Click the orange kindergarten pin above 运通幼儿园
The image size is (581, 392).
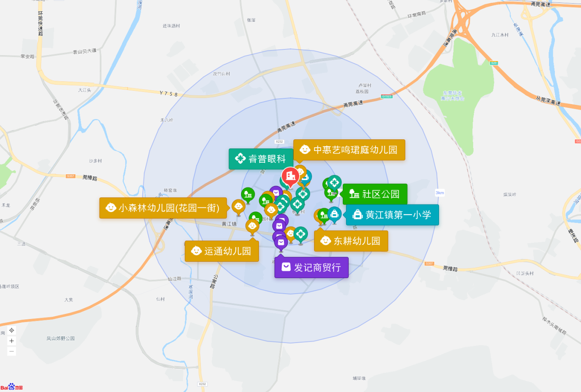[252, 226]
